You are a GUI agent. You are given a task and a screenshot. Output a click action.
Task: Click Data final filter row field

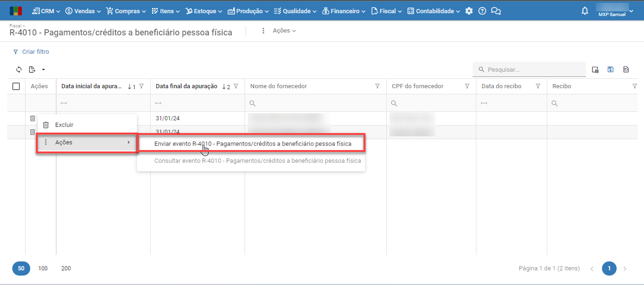(x=198, y=103)
